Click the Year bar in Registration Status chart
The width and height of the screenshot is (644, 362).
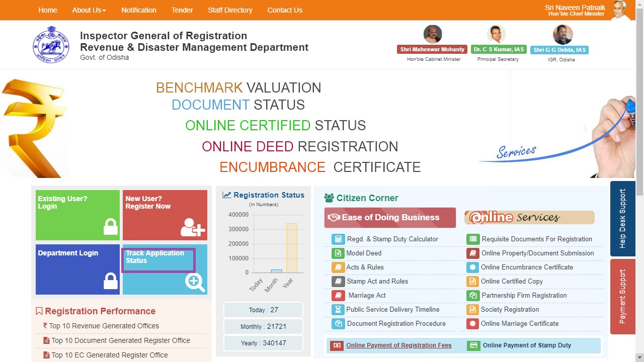pos(291,248)
